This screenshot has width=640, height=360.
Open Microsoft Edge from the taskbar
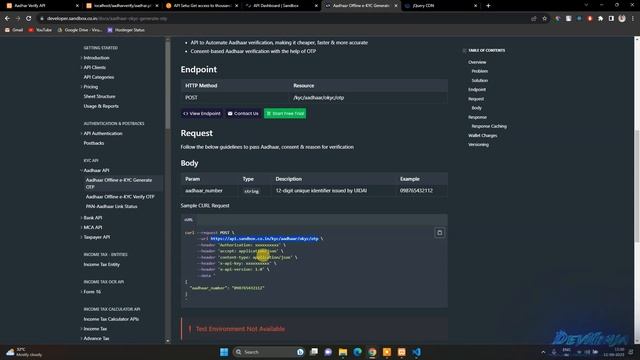click(x=358, y=352)
